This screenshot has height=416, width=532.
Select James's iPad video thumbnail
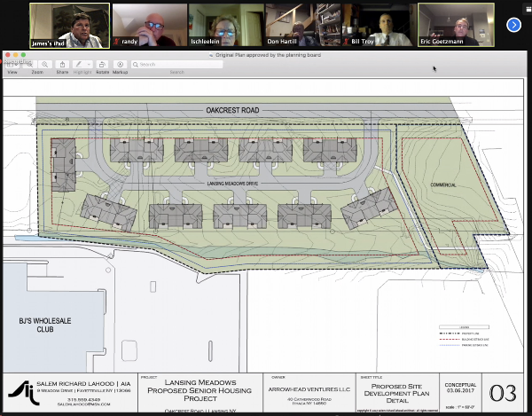click(69, 25)
